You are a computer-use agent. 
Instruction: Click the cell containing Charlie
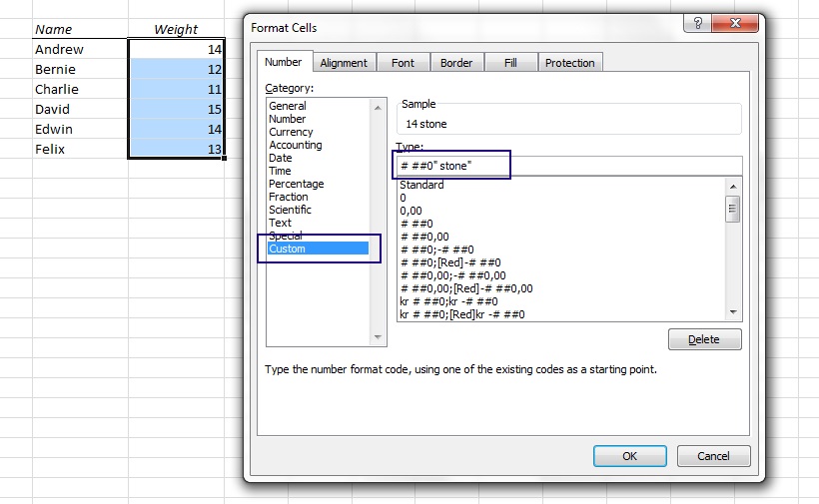click(80, 89)
